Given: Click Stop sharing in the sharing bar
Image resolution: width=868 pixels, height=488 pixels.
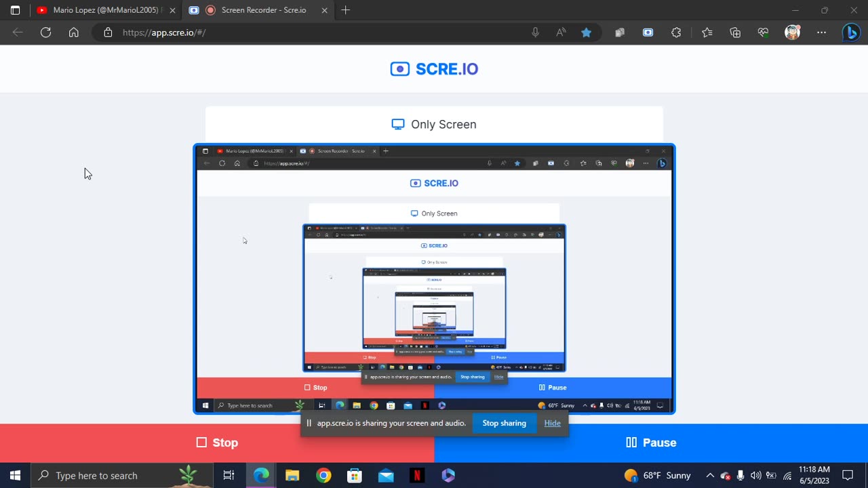Looking at the screenshot, I should point(504,423).
